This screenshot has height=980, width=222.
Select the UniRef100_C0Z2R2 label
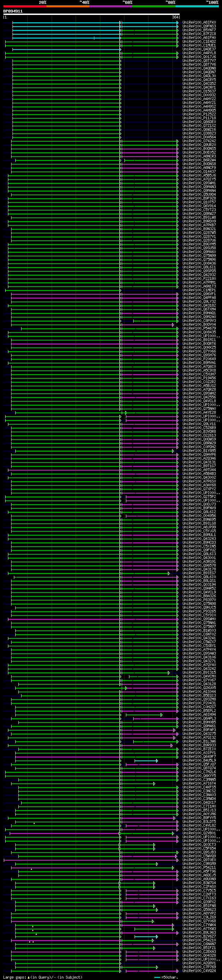(x=199, y=382)
